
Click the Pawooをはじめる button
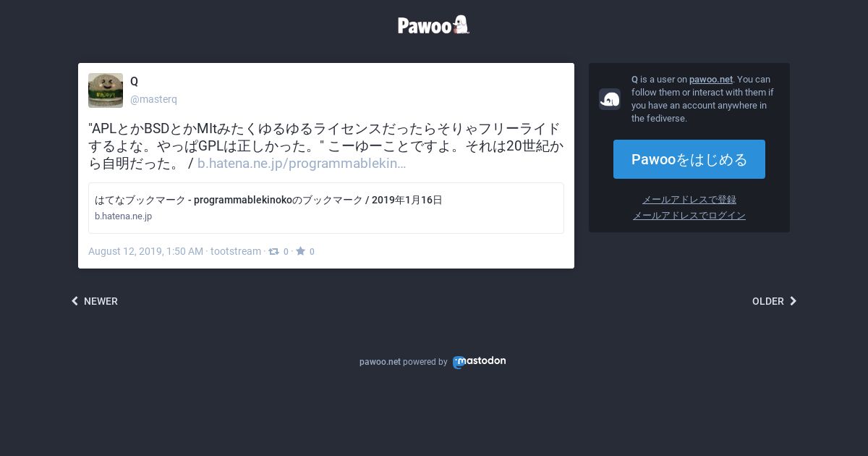689,159
